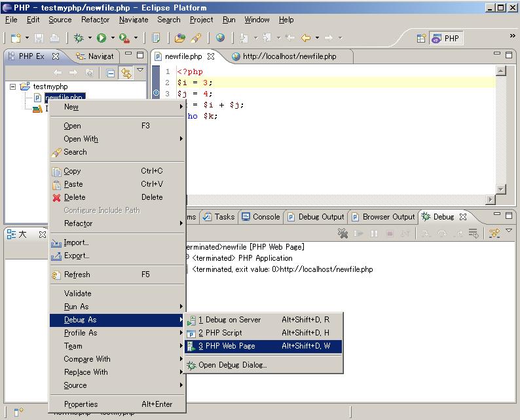Click the green Run button in toolbar
This screenshot has height=420, width=520.
point(102,39)
